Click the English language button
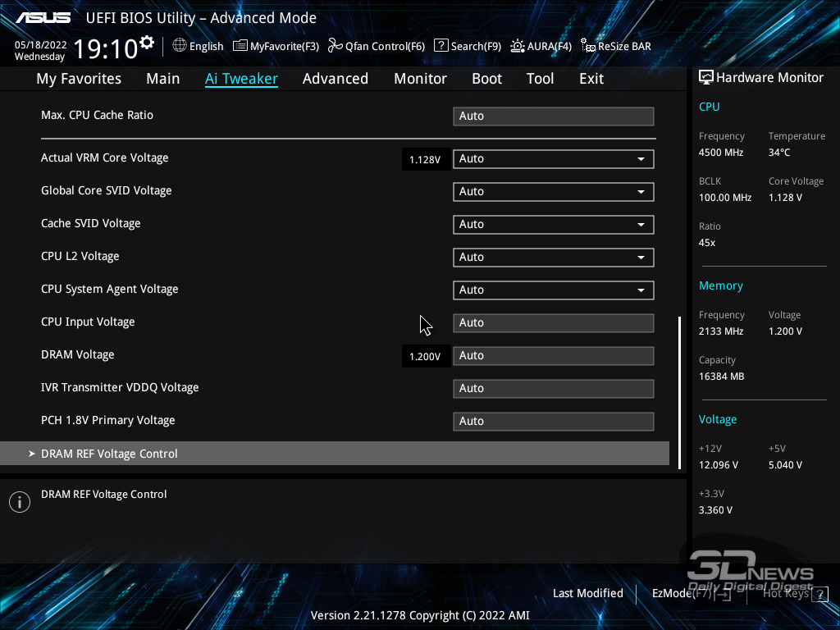This screenshot has height=630, width=840. click(x=206, y=46)
